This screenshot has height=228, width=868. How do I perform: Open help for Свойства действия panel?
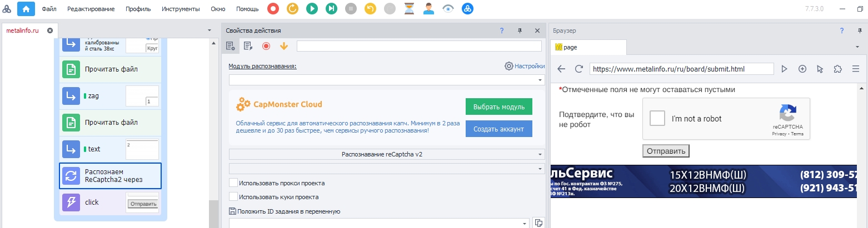(x=501, y=31)
